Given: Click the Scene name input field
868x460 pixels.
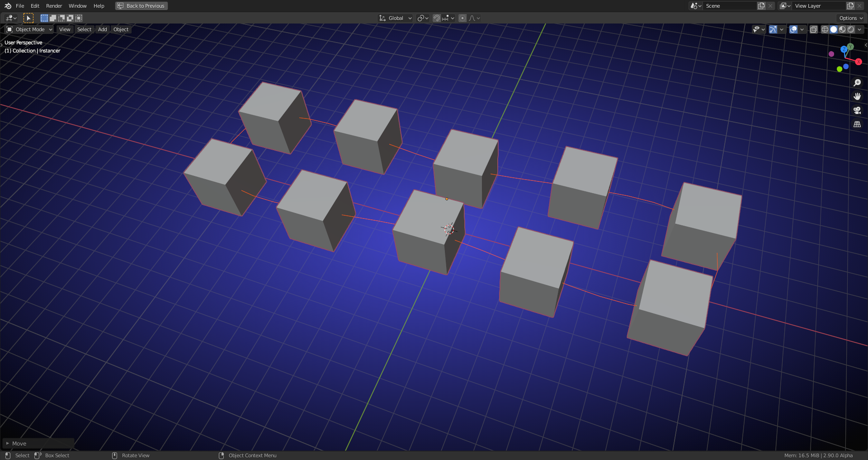Looking at the screenshot, I should point(730,6).
